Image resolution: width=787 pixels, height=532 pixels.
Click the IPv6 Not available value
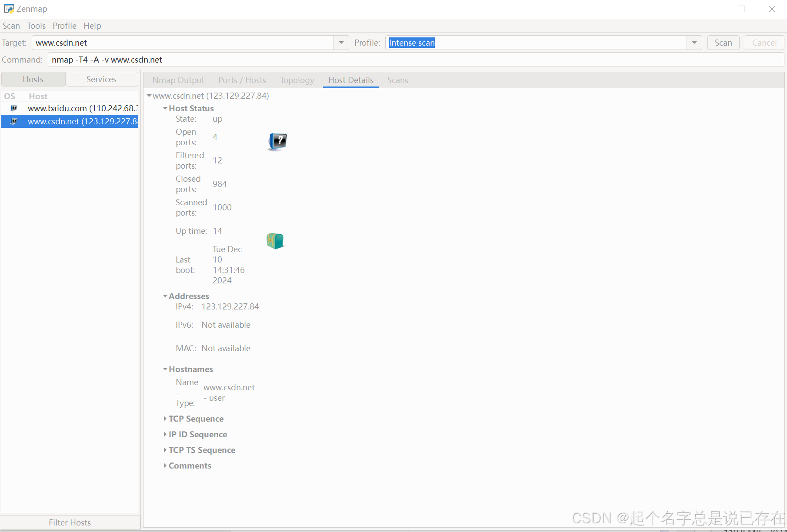226,325
